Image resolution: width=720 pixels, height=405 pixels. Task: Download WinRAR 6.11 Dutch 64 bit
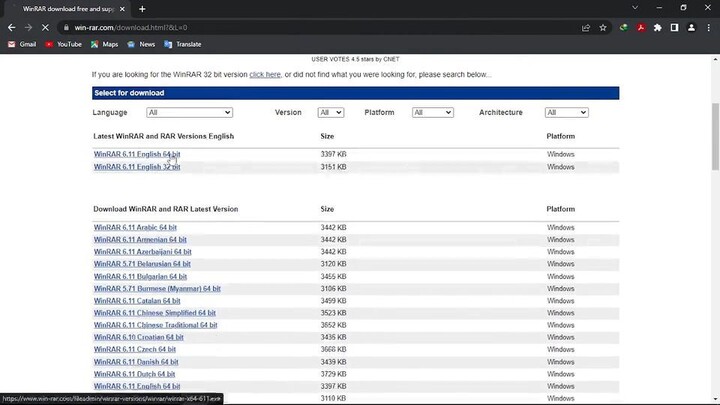tap(134, 374)
